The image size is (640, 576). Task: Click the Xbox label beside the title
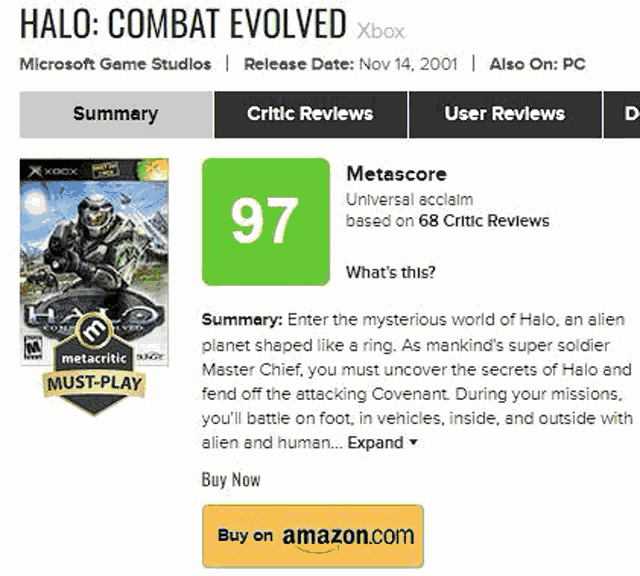(x=380, y=31)
